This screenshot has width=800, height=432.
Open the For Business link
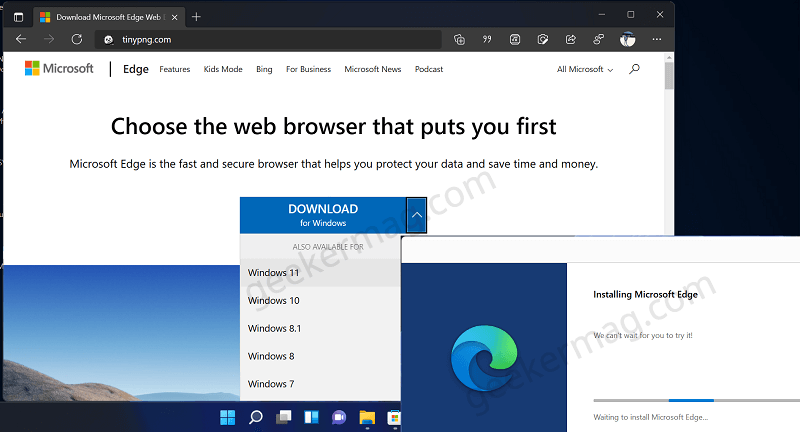tap(308, 69)
